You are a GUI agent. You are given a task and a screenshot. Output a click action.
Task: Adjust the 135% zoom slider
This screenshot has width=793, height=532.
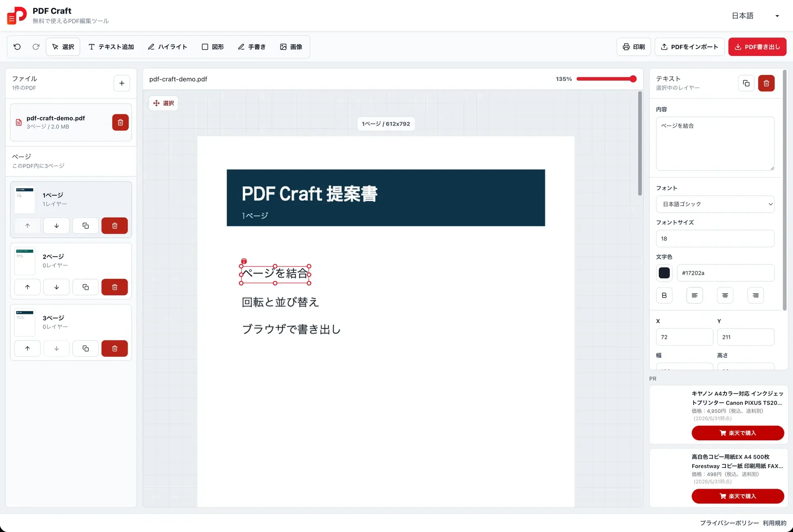[x=606, y=79]
